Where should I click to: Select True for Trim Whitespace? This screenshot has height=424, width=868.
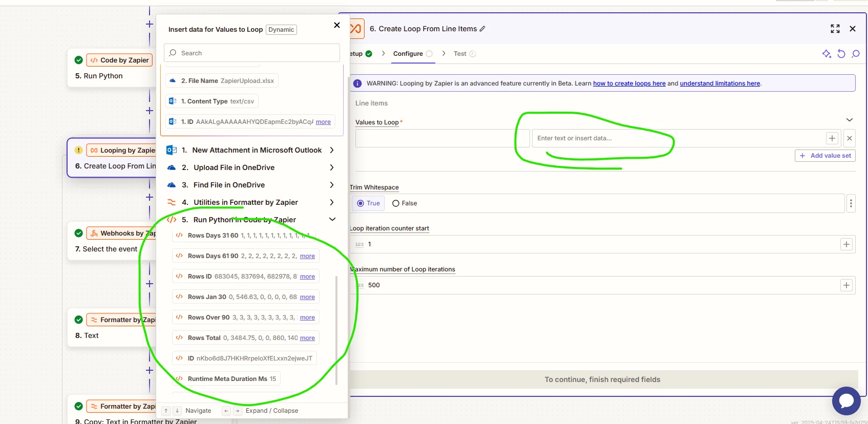(368, 203)
